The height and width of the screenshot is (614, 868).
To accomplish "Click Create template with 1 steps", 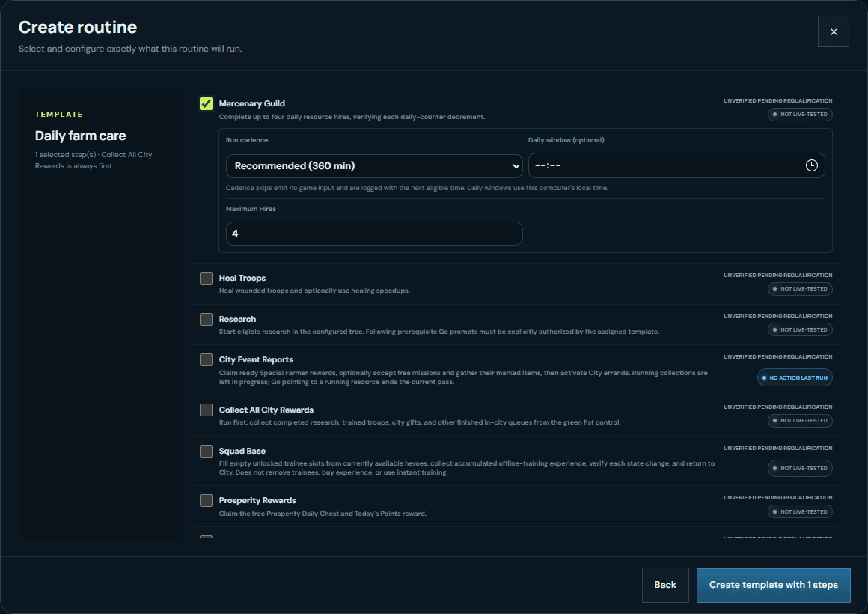I will (773, 585).
